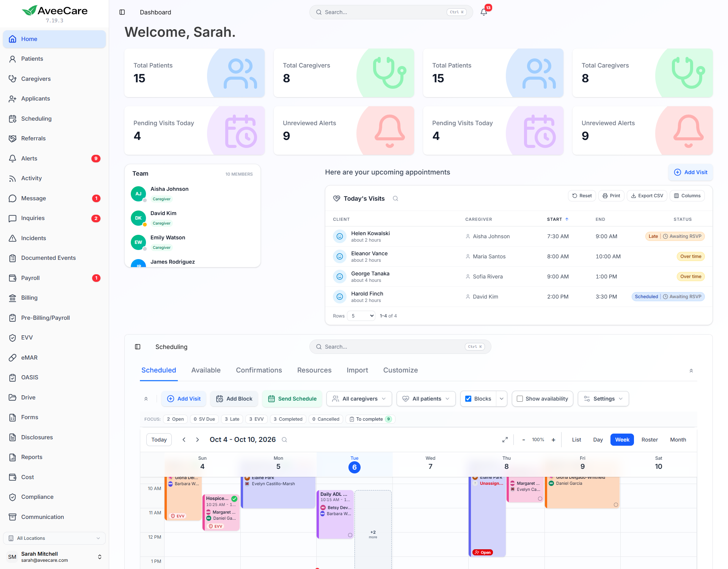Viewport: 728px width, 569px height.
Task: Open the Settings dropdown in scheduling
Action: click(x=603, y=399)
